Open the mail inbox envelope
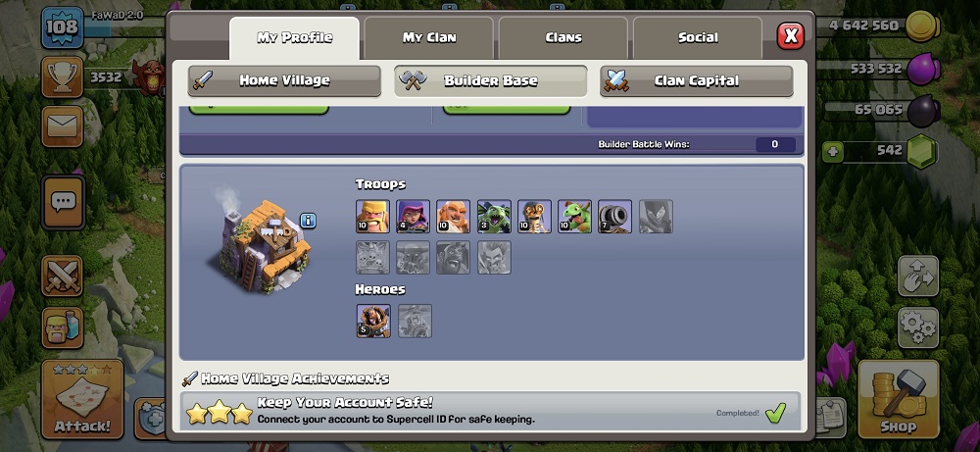Screen dimensions: 980x452 (63, 126)
